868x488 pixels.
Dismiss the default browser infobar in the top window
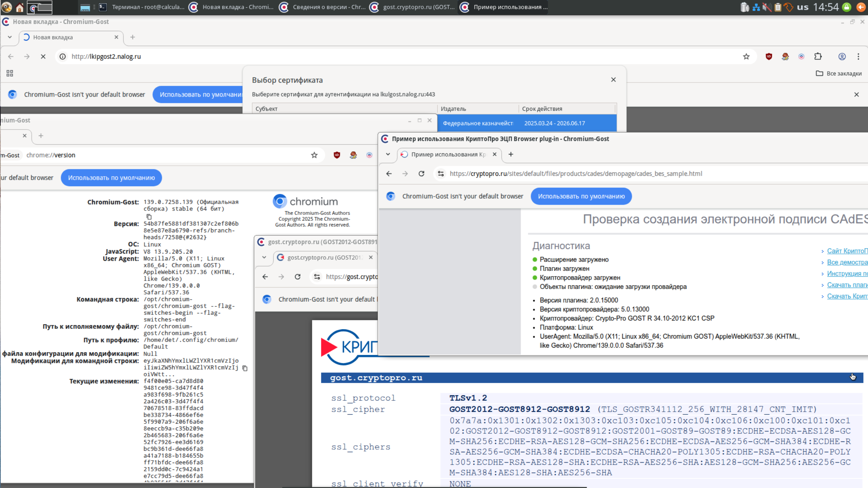pos(856,94)
